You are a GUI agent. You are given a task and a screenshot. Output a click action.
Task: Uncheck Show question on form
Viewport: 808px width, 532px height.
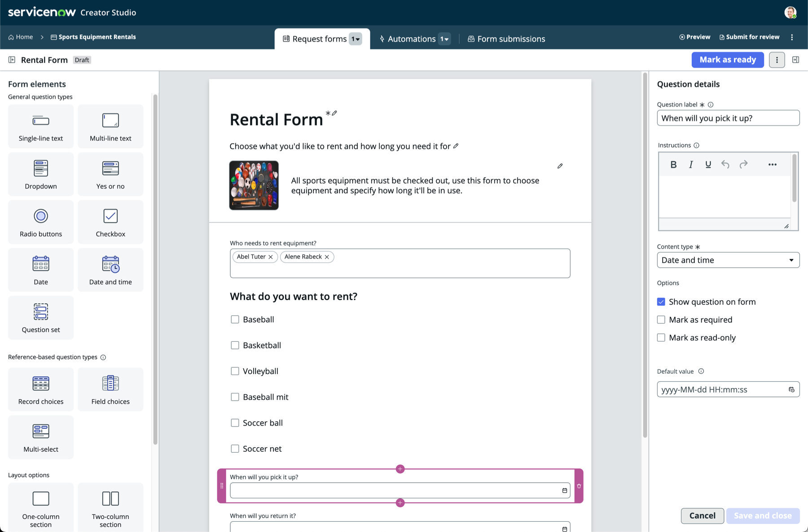(661, 302)
